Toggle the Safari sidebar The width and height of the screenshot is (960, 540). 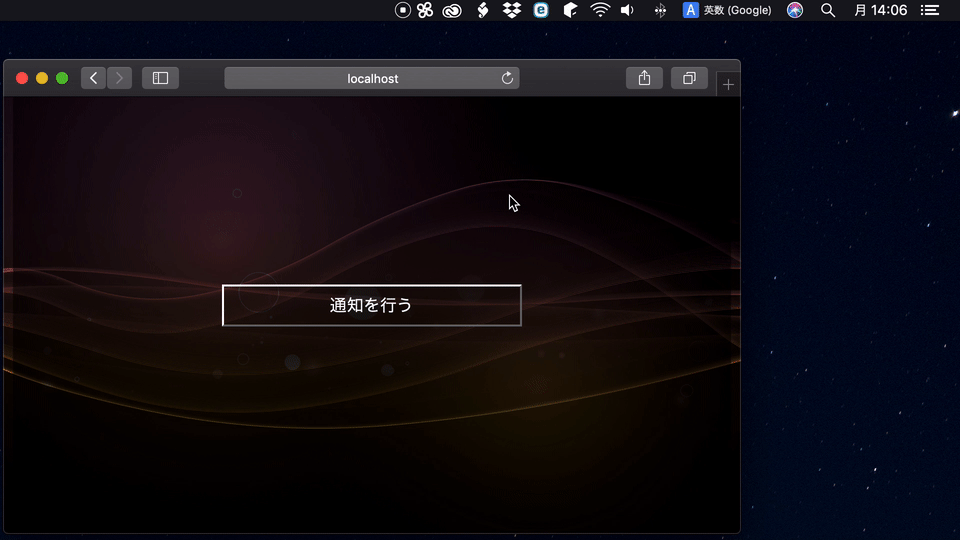pos(160,78)
